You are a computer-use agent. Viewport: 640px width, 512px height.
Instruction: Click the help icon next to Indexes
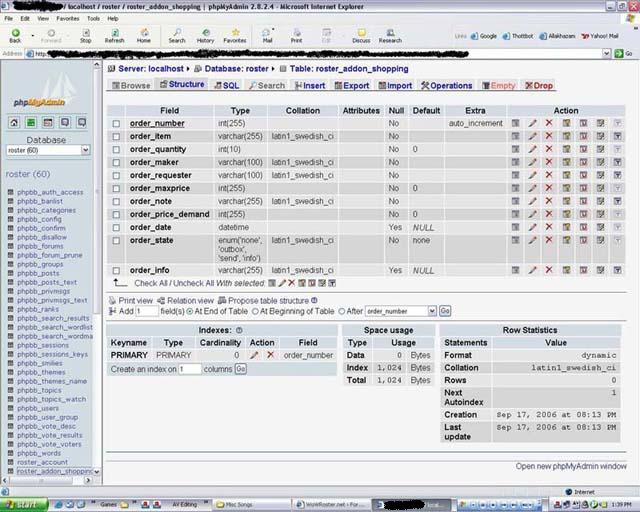(239, 330)
